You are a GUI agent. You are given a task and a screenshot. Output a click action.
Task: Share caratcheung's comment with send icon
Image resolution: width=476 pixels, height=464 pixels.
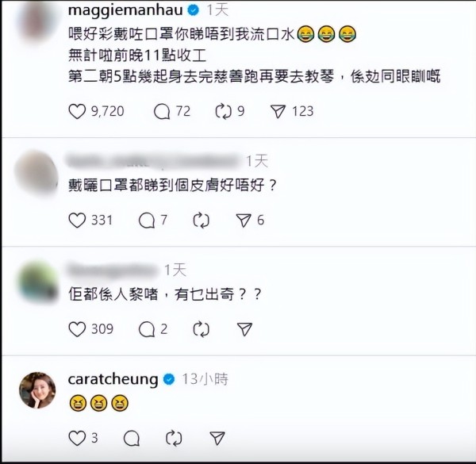217,438
